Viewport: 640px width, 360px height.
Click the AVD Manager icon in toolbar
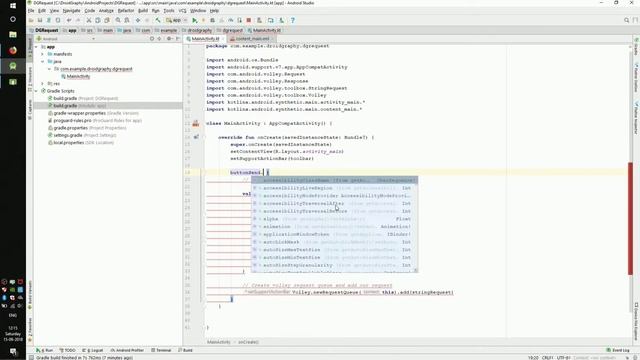[271, 20]
